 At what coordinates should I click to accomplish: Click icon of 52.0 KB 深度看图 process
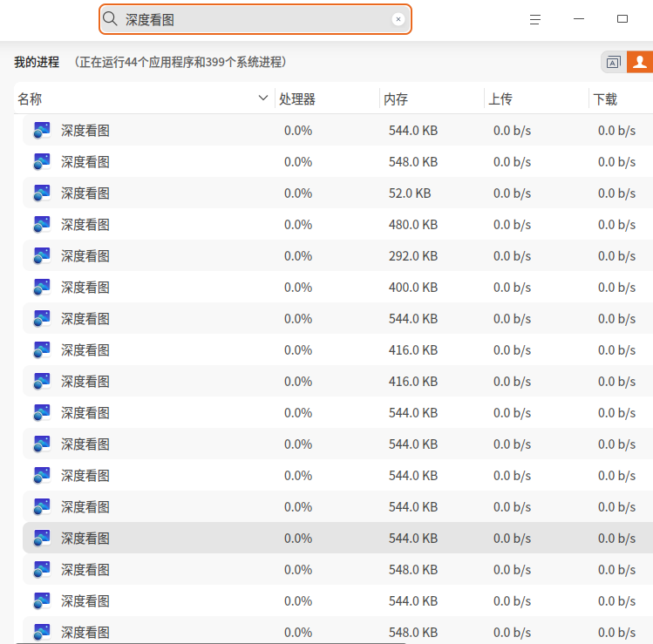tap(42, 193)
